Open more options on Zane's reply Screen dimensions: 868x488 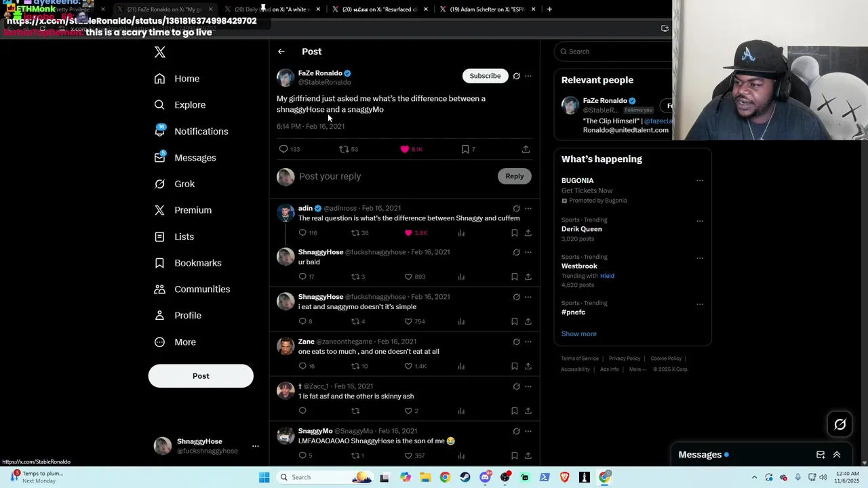point(528,342)
